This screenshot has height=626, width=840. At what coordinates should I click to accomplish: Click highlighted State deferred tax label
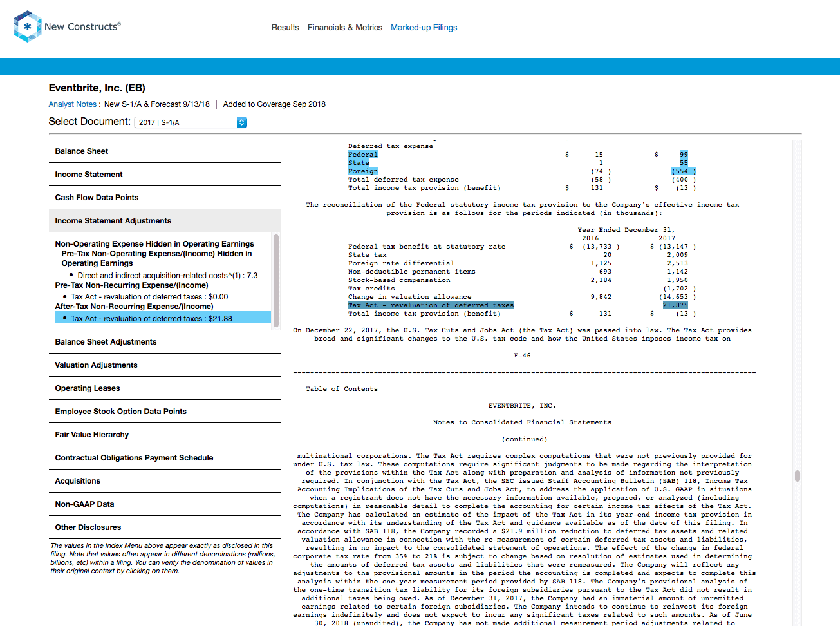pos(359,163)
